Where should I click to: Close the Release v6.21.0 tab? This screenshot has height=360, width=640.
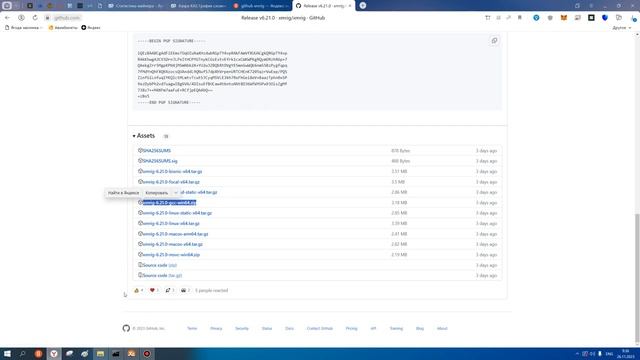coord(350,6)
